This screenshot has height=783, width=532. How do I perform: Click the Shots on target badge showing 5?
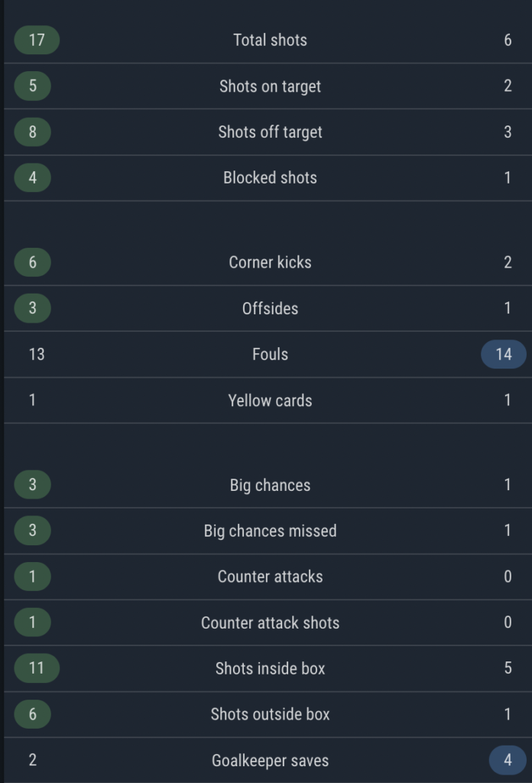point(31,86)
